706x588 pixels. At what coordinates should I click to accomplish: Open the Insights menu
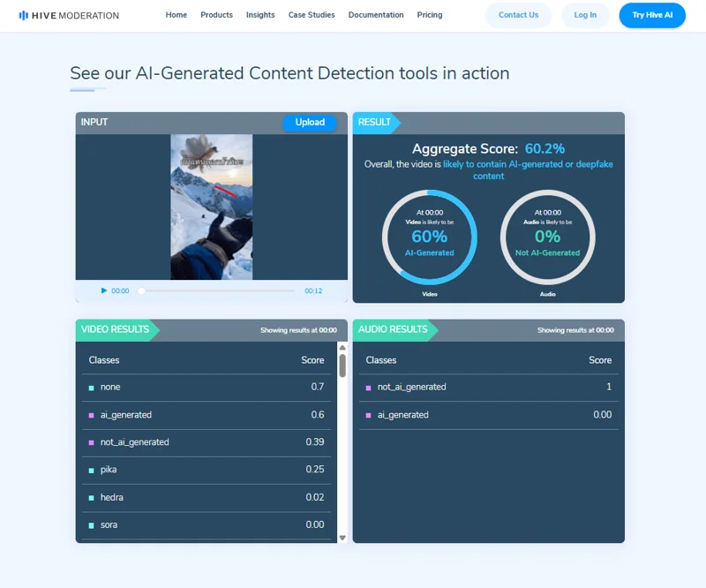(x=260, y=15)
